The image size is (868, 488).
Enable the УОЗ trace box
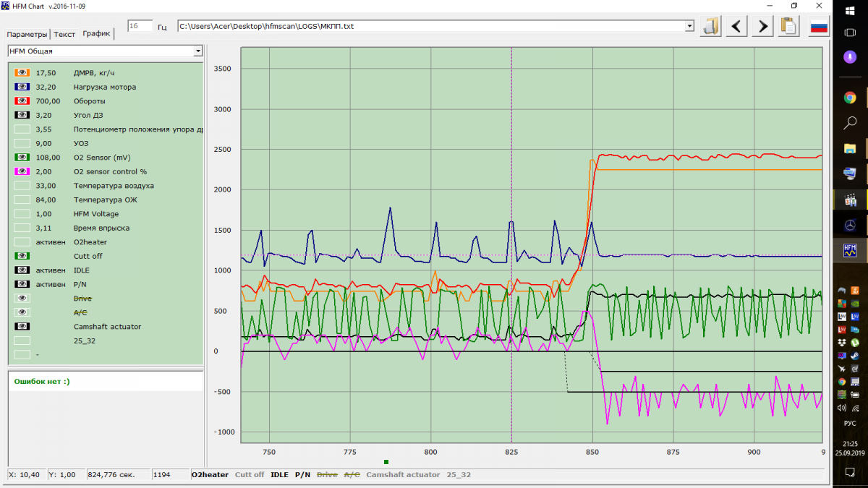tap(22, 143)
